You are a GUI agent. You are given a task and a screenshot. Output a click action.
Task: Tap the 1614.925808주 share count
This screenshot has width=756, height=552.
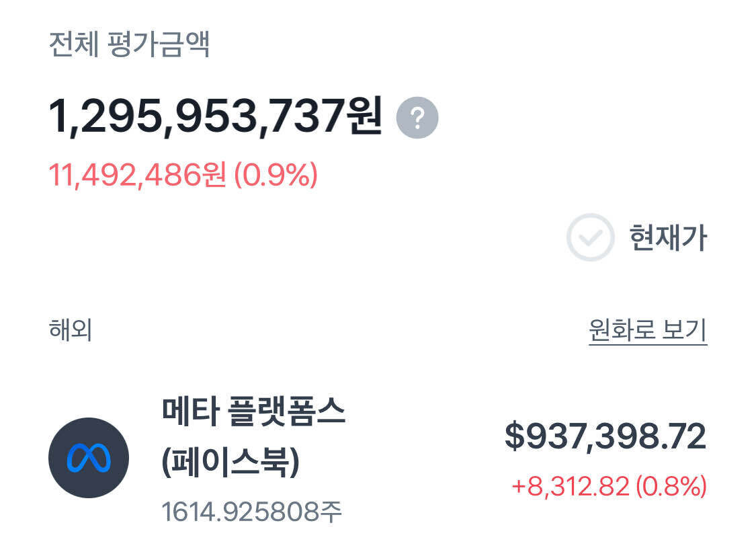pos(252,512)
